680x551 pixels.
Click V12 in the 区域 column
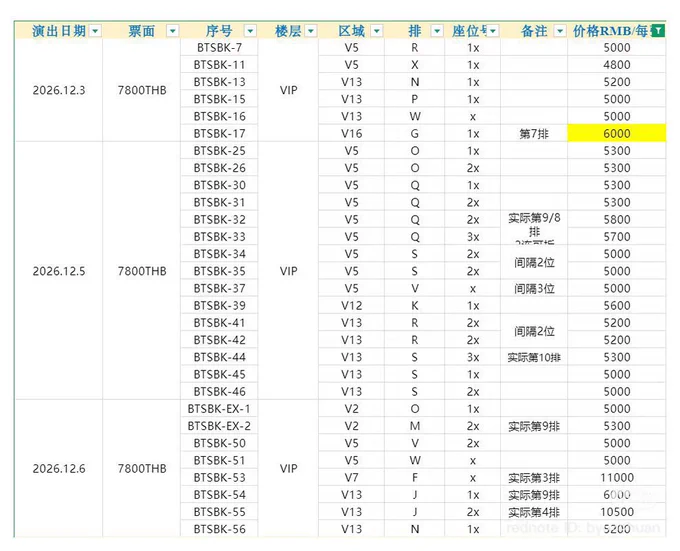[x=351, y=306]
